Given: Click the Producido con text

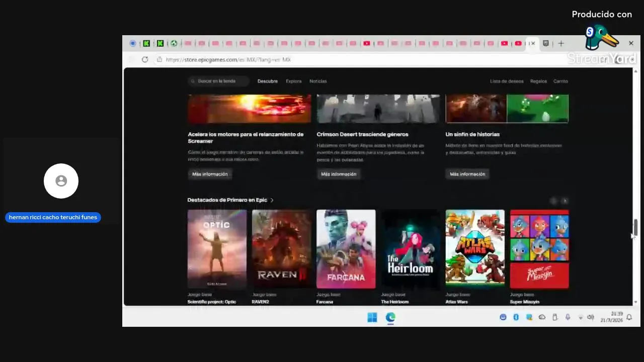Looking at the screenshot, I should 602,15.
